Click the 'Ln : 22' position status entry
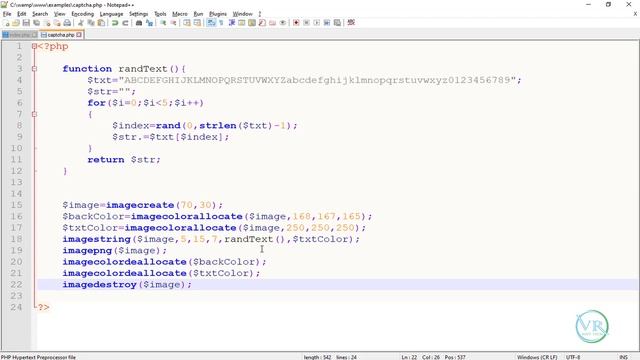Image resolution: width=640 pixels, height=360 pixels. click(x=409, y=357)
